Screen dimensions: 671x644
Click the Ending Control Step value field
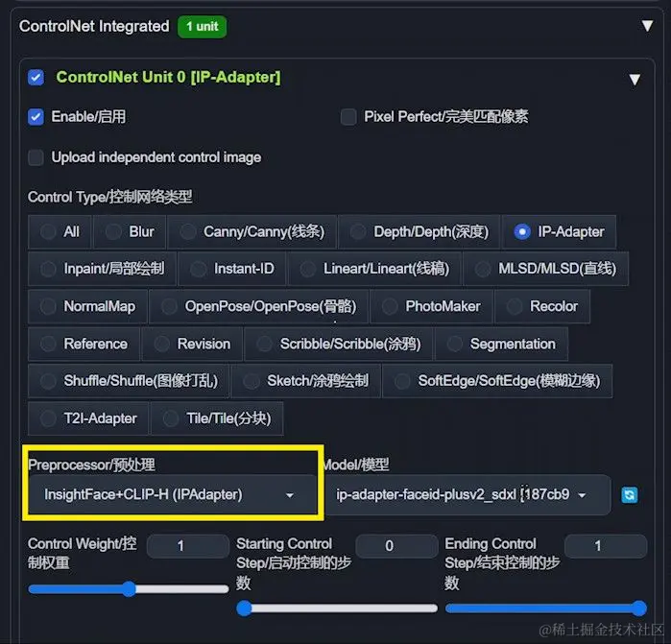(606, 546)
